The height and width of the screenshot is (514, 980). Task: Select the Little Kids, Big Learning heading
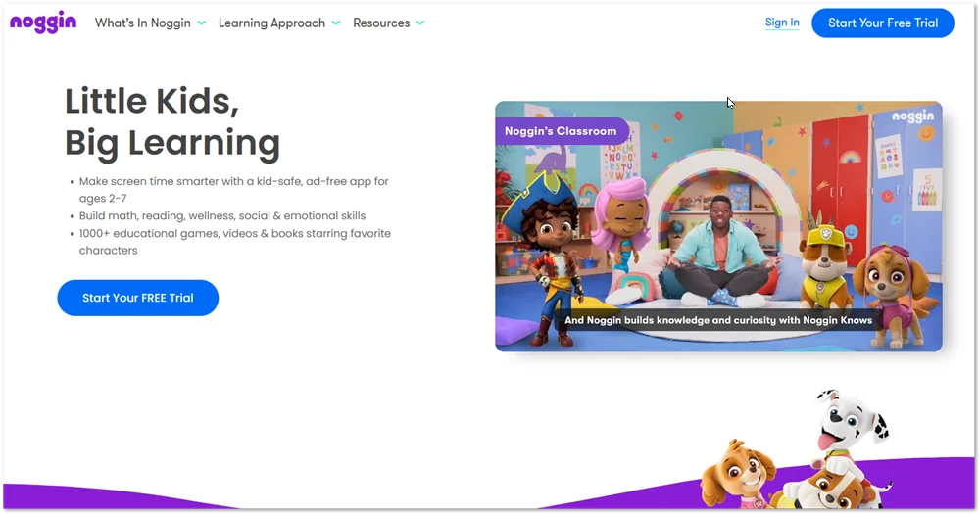click(172, 121)
